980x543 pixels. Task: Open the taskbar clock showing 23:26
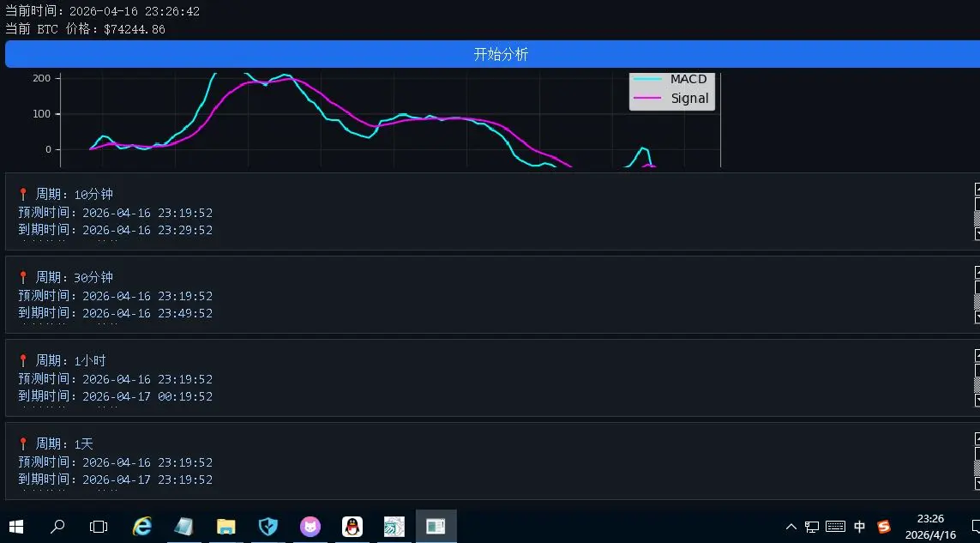(x=930, y=527)
